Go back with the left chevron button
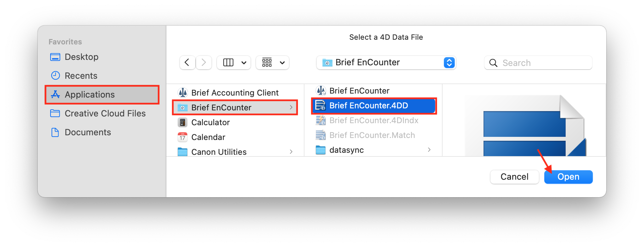Viewport: 644px width, 247px height. [187, 63]
